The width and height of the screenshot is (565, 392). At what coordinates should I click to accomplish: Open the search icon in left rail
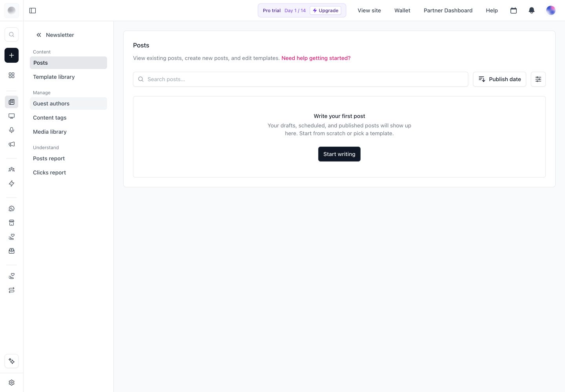point(11,34)
